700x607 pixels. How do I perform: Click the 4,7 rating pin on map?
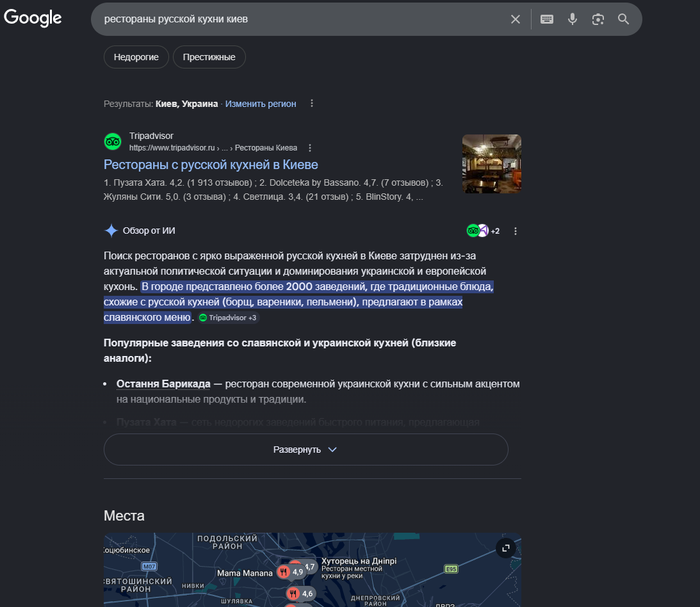pos(310,567)
